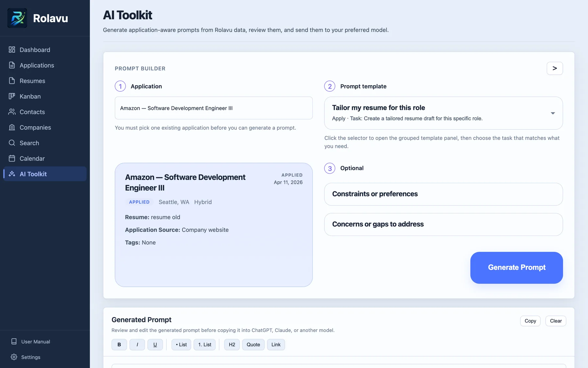Screen dimensions: 588x368
Task: Open the prompt template selector
Action: 443,113
